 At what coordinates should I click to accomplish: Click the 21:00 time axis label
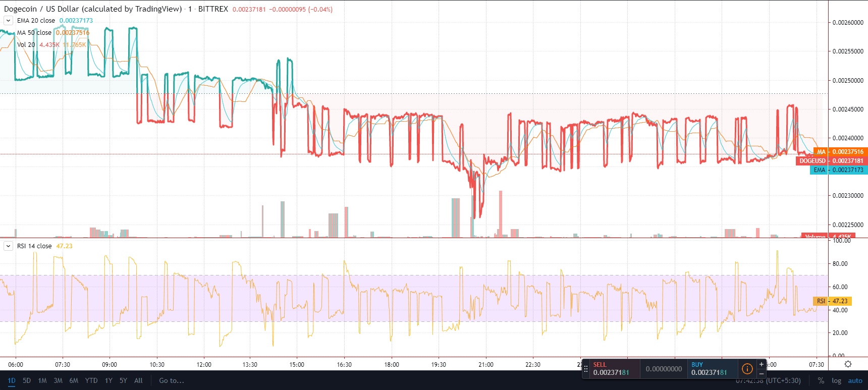coord(486,364)
